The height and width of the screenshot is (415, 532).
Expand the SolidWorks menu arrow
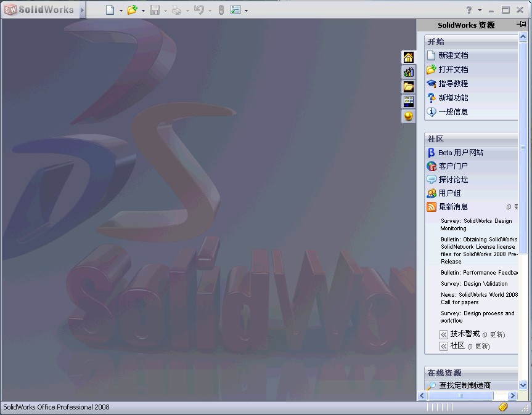(x=82, y=10)
